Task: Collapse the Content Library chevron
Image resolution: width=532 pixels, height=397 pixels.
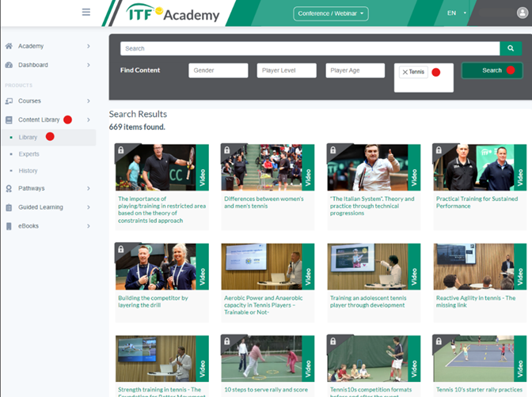Action: tap(88, 119)
